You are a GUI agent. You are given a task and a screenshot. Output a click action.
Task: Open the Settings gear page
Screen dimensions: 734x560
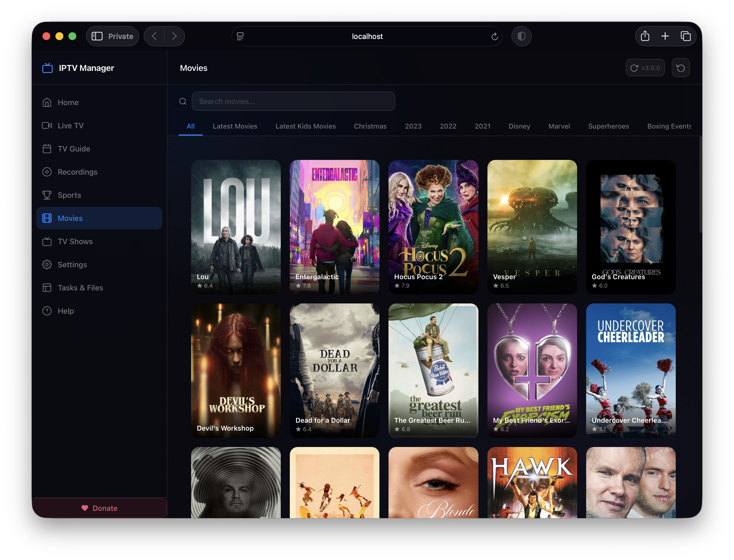pos(99,265)
